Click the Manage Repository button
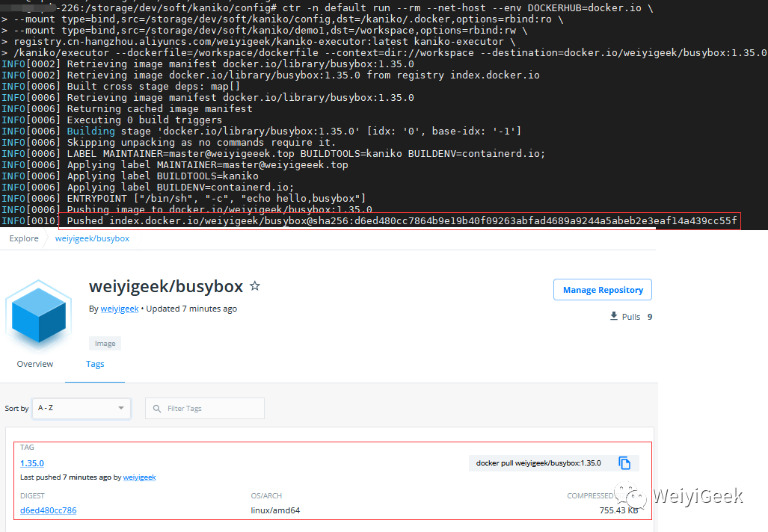The height and width of the screenshot is (532, 768). 603,290
